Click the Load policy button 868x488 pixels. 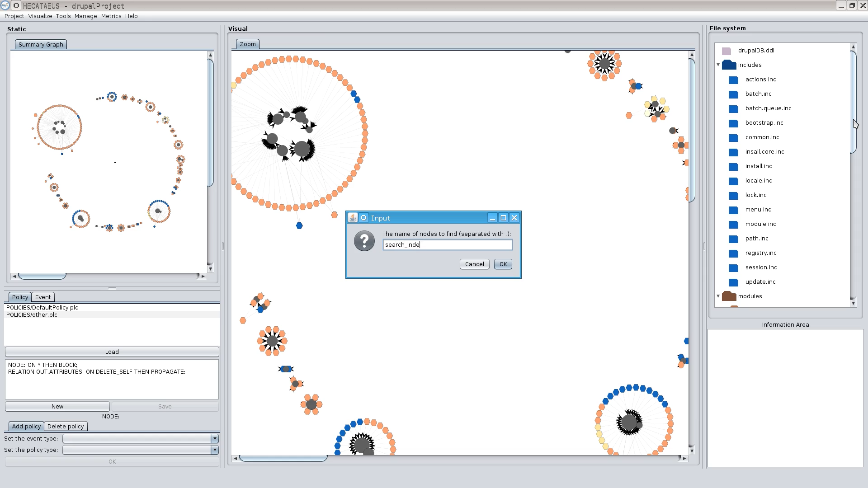112,352
